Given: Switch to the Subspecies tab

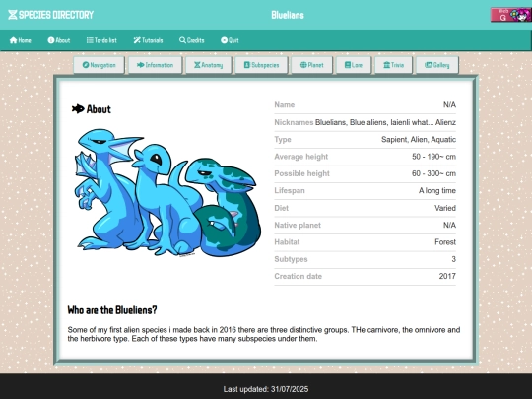Looking at the screenshot, I should pyautogui.click(x=261, y=65).
